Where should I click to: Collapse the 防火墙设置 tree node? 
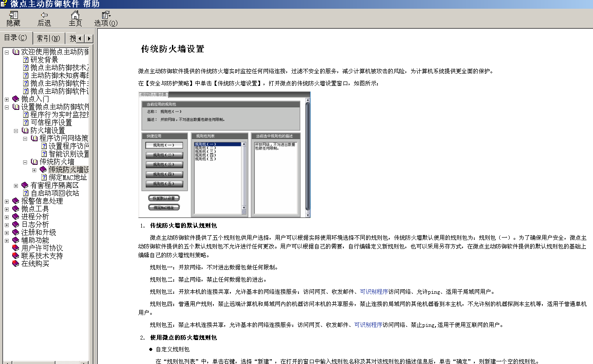coord(16,131)
